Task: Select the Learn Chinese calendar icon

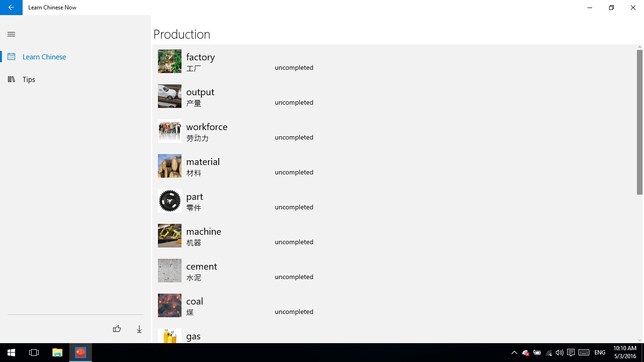Action: 11,57
